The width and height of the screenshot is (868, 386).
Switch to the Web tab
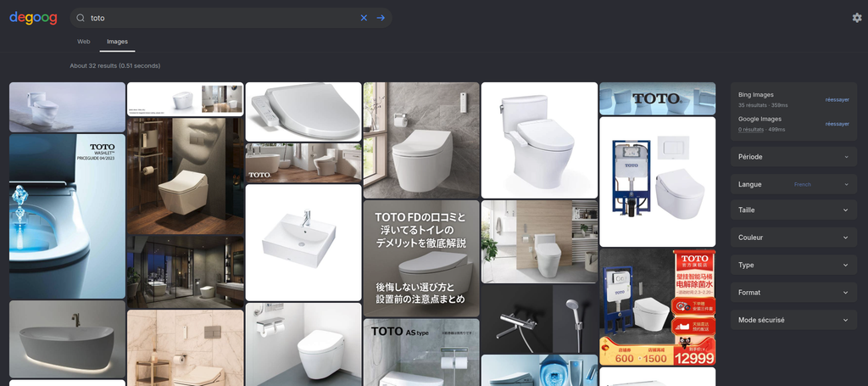click(x=84, y=42)
